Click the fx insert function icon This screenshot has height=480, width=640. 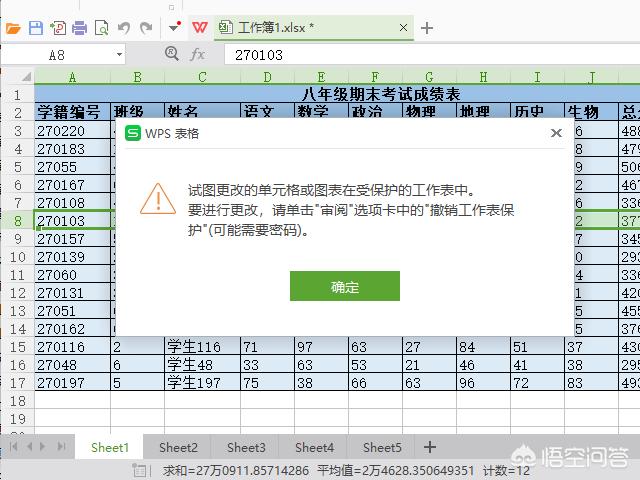click(x=197, y=54)
